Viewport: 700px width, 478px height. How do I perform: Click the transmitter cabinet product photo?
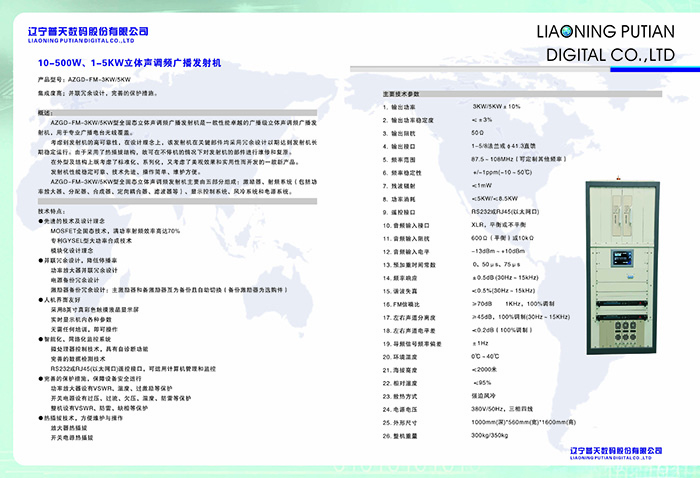pyautogui.click(x=623, y=267)
